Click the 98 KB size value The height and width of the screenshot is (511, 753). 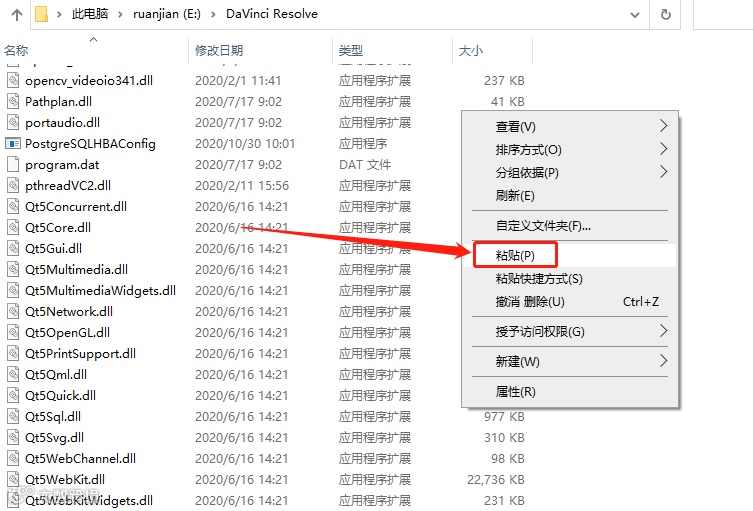pyautogui.click(x=508, y=459)
